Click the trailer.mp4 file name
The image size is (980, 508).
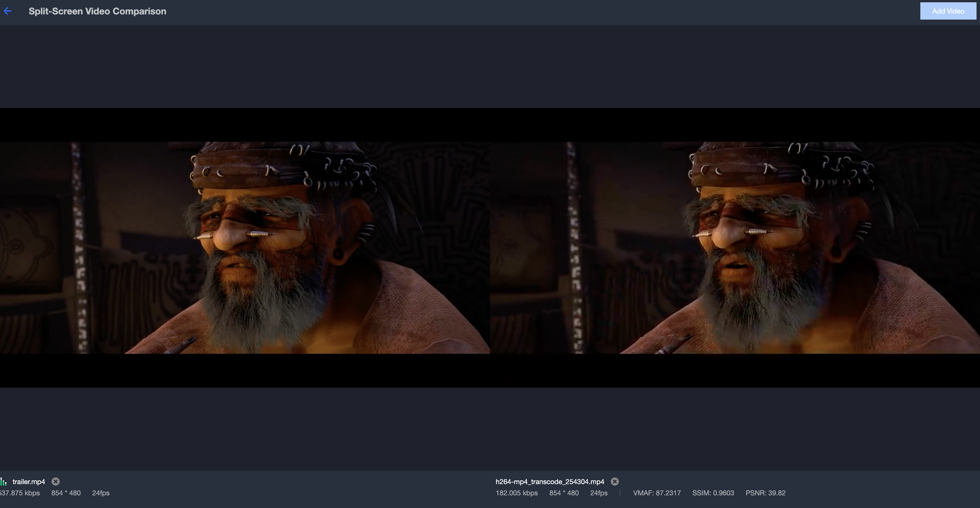29,482
